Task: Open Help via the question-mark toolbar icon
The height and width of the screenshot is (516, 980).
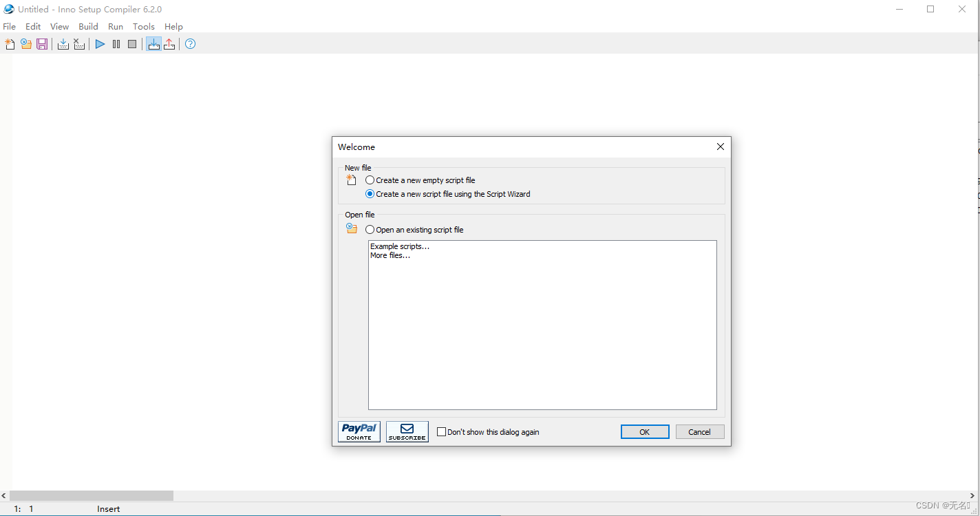Action: pos(191,44)
